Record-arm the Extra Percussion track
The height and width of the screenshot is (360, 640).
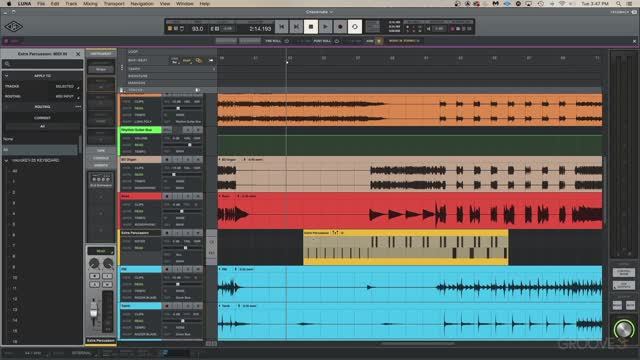(x=167, y=233)
